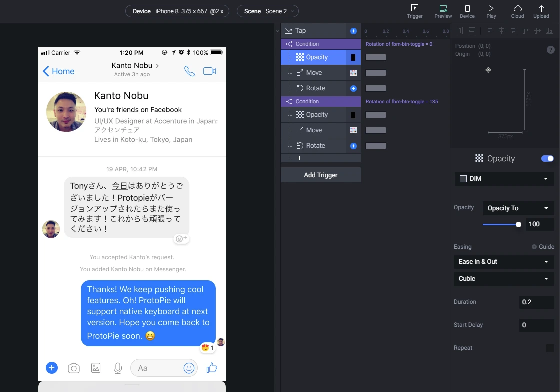Click the align left icon
The image size is (560, 392).
[489, 31]
